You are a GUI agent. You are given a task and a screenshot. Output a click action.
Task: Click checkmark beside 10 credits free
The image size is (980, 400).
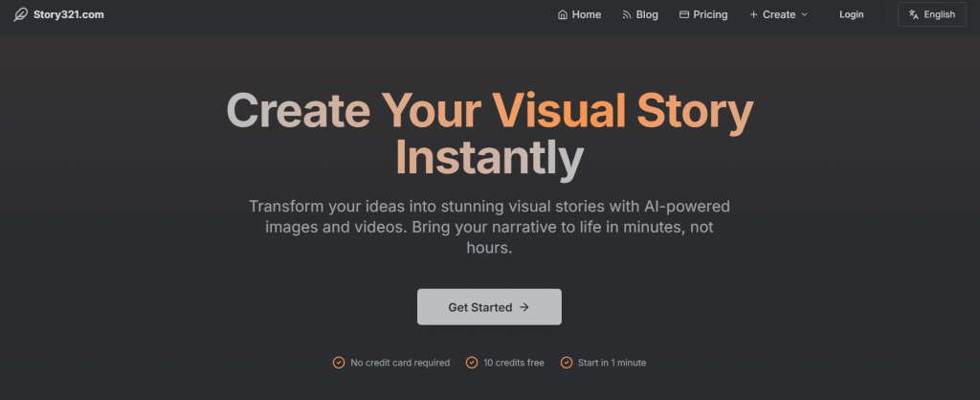click(471, 363)
